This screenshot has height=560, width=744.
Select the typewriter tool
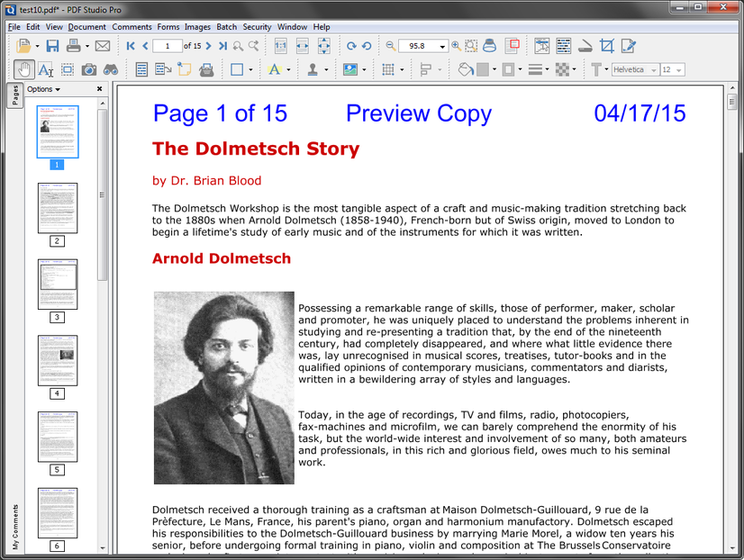pos(206,69)
